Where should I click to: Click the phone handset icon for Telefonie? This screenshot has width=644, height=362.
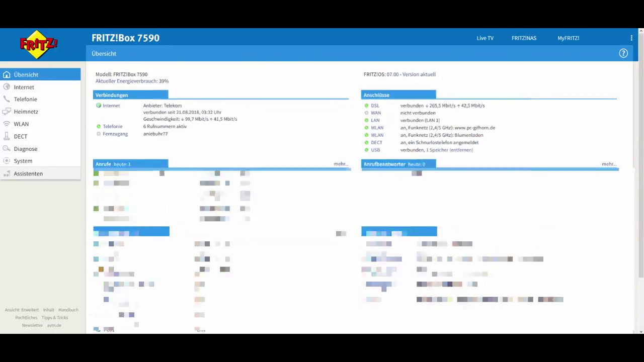(7, 100)
